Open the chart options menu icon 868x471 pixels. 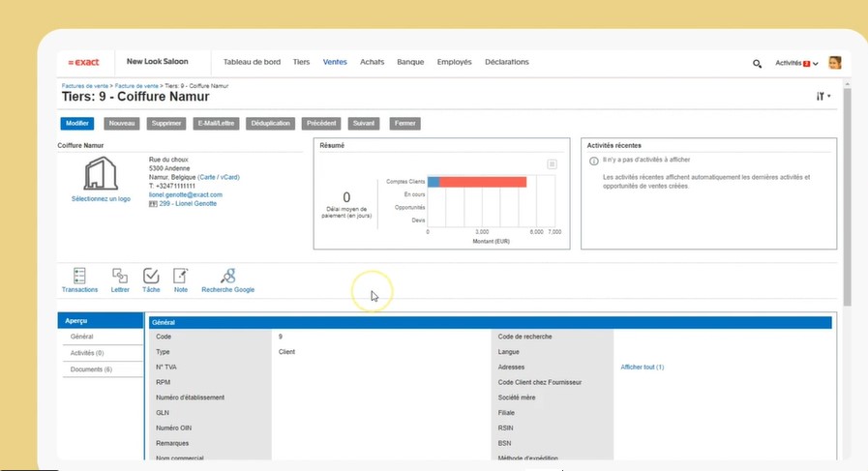(552, 164)
